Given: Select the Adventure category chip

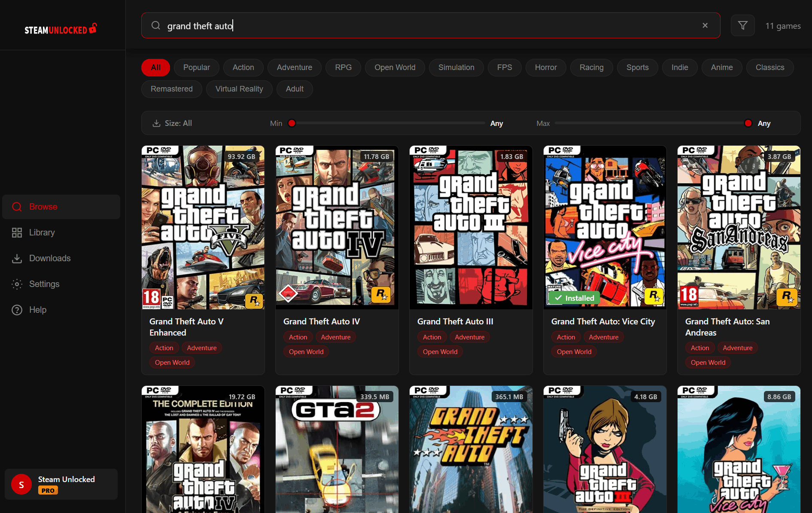Looking at the screenshot, I should (x=295, y=67).
